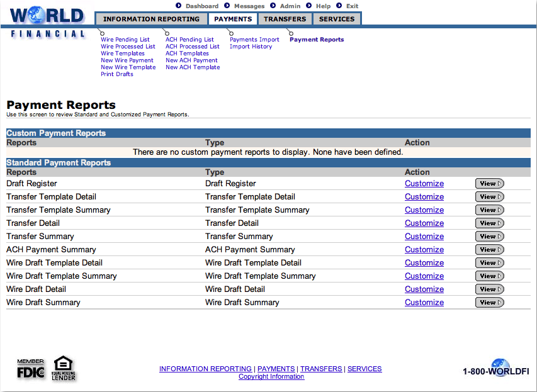537x392 pixels.
Task: Click the arrow bullet icon beside Exit
Action: pyautogui.click(x=339, y=6)
